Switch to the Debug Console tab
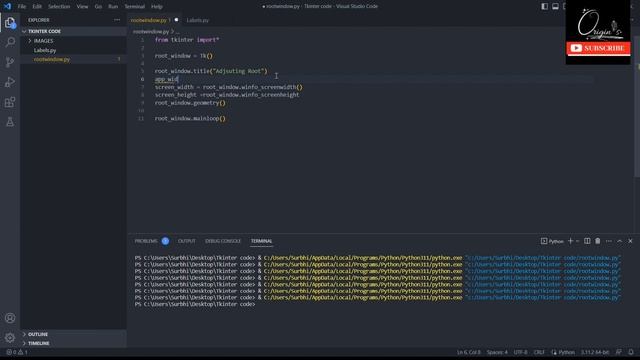Image resolution: width=640 pixels, height=360 pixels. 223,241
